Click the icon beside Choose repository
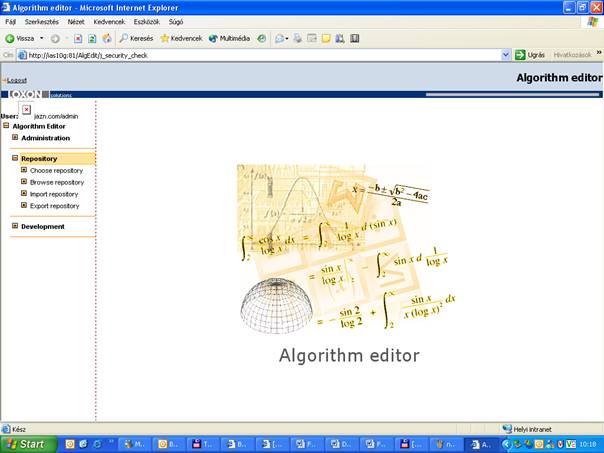This screenshot has height=453, width=604. (x=23, y=170)
